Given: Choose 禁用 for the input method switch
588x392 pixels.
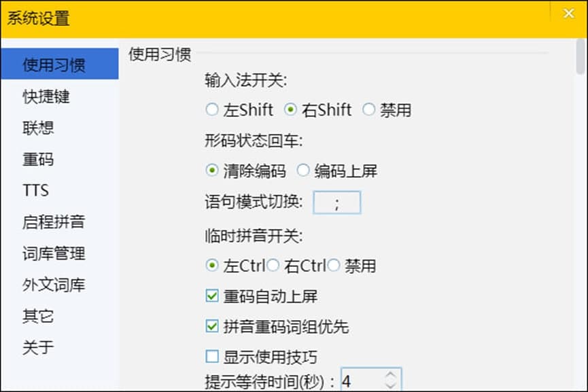Looking at the screenshot, I should (369, 109).
